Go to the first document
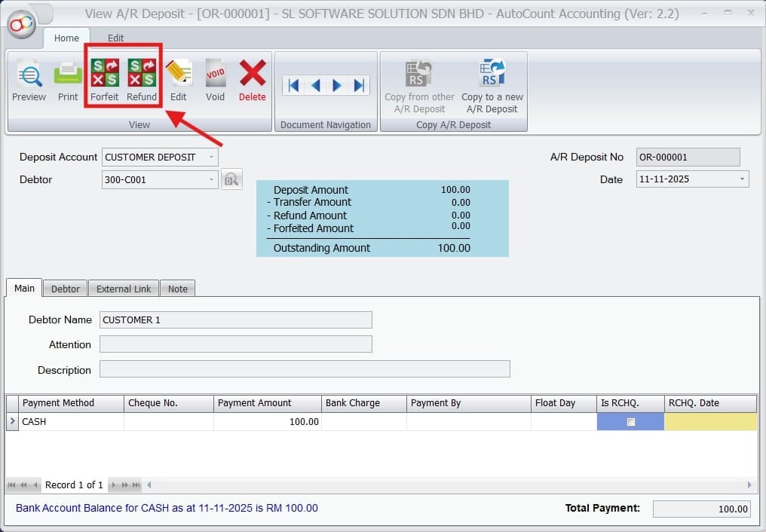The height and width of the screenshot is (532, 766). [293, 85]
